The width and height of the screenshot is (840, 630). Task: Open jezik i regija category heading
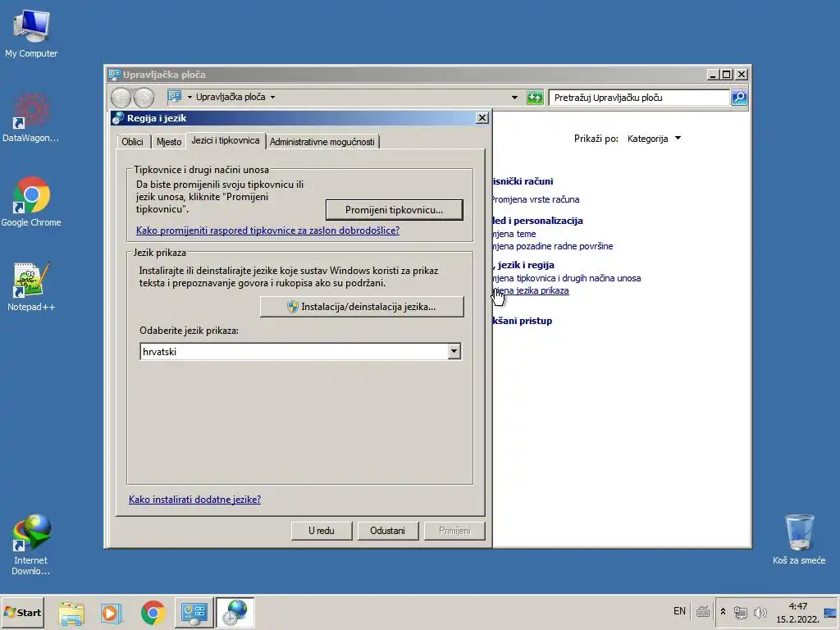pyautogui.click(x=523, y=265)
